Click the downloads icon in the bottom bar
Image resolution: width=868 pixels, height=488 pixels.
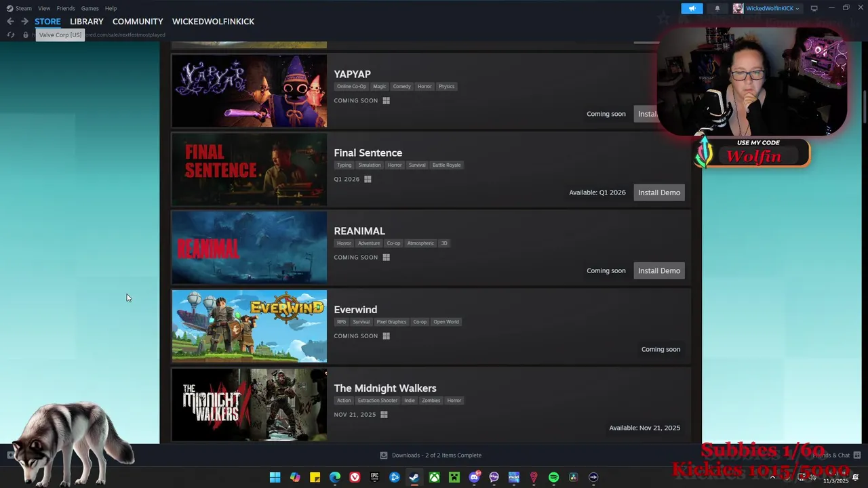click(384, 455)
